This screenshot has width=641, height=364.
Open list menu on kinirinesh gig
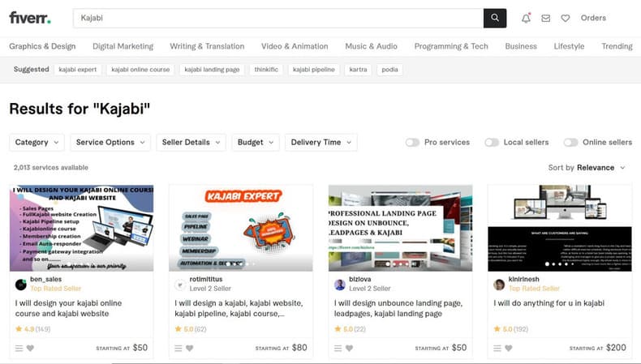coord(497,348)
